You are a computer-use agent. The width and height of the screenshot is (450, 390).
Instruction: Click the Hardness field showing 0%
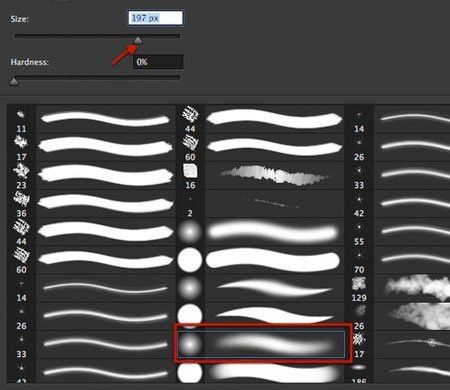(158, 62)
